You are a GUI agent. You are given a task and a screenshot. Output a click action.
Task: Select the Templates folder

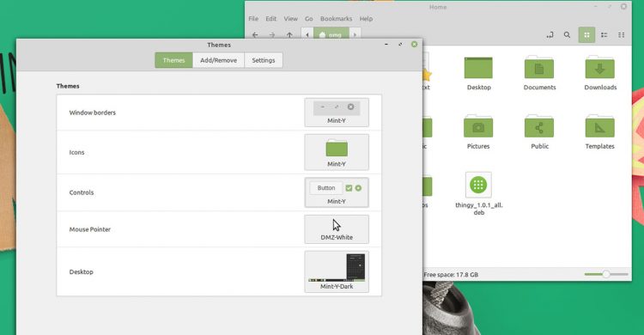click(600, 132)
